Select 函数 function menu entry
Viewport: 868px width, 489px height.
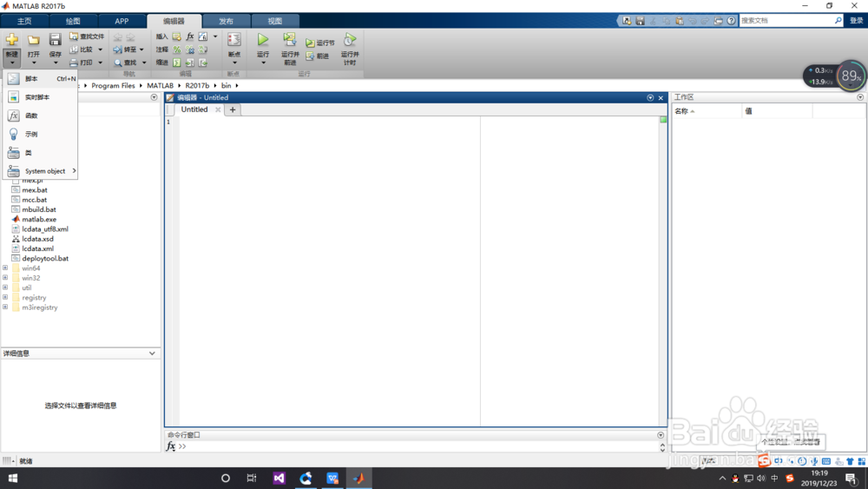(40, 116)
